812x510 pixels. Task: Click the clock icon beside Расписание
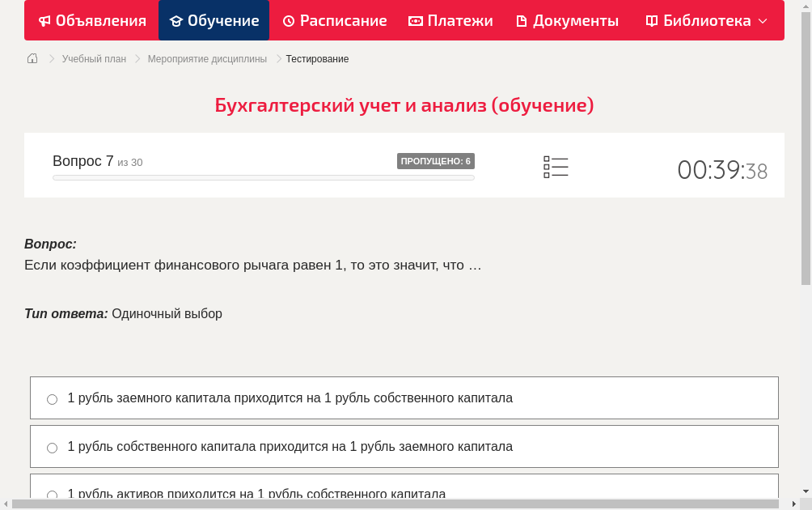tap(289, 20)
